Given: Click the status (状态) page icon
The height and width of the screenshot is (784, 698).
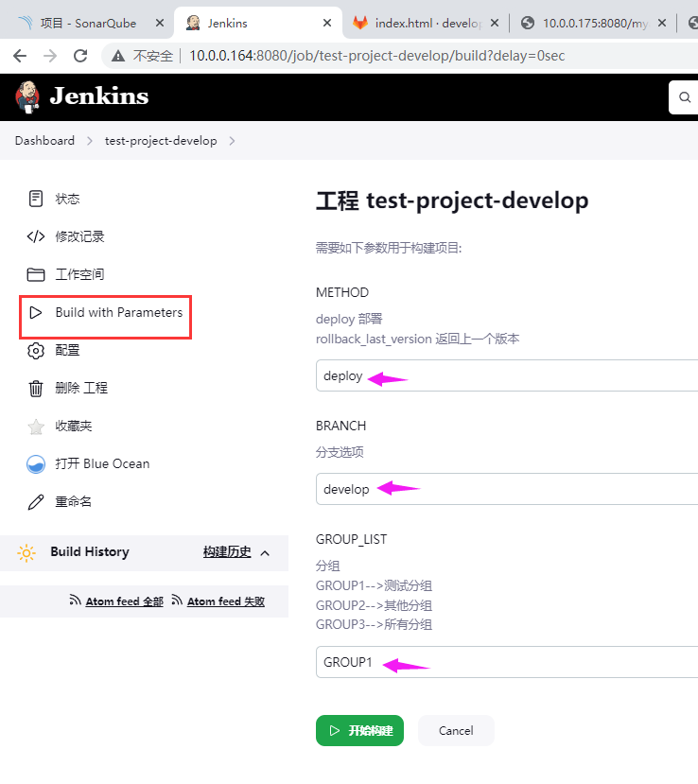Looking at the screenshot, I should coord(36,199).
